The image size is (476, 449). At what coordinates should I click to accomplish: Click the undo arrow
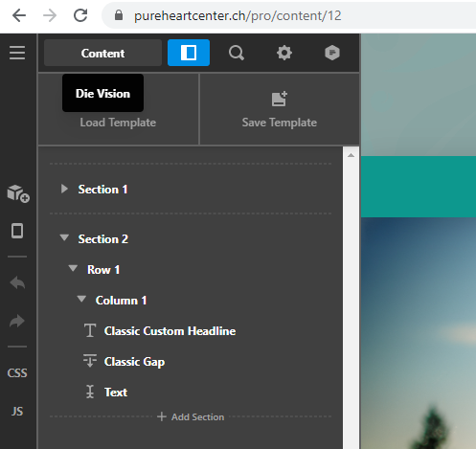17,282
